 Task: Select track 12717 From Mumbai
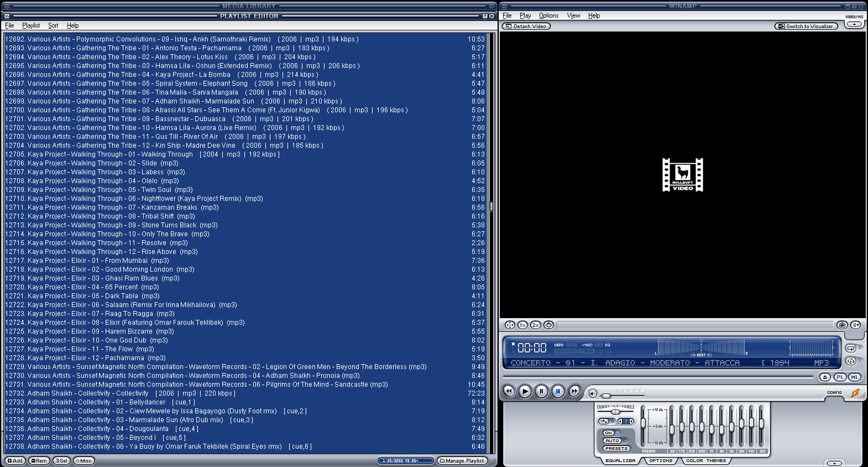245,261
